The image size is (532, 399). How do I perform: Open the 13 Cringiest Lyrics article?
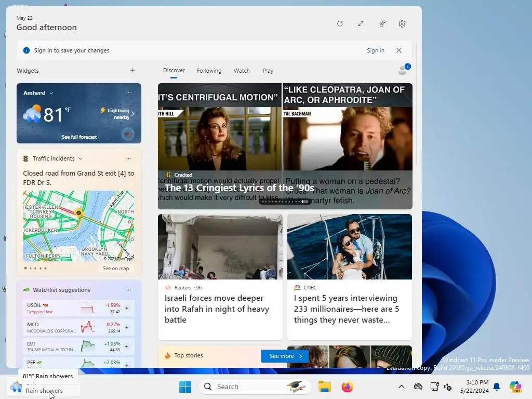(239, 188)
